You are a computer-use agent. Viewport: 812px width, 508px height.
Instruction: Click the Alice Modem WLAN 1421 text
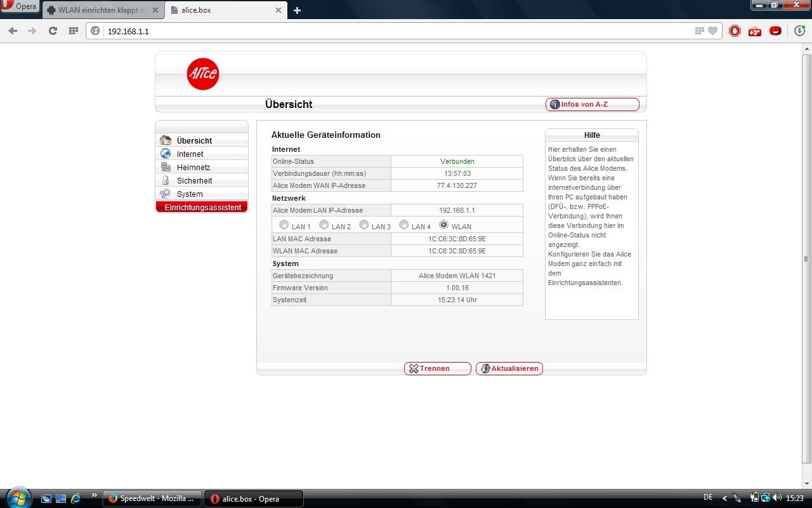[457, 276]
